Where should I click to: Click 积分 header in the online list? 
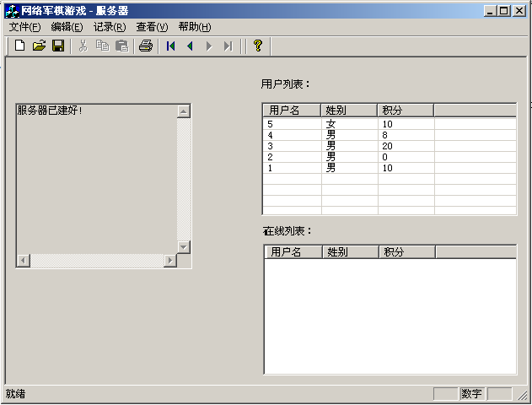tap(407, 252)
